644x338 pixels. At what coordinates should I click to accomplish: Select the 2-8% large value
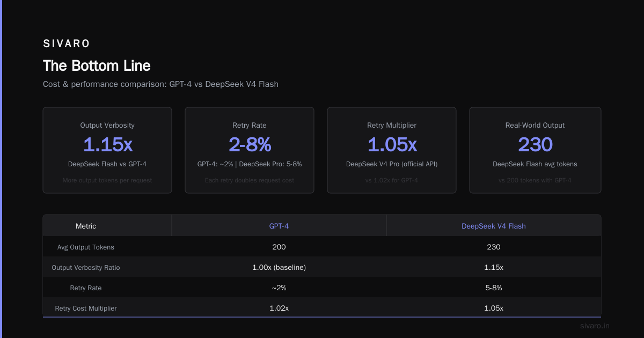tap(250, 145)
